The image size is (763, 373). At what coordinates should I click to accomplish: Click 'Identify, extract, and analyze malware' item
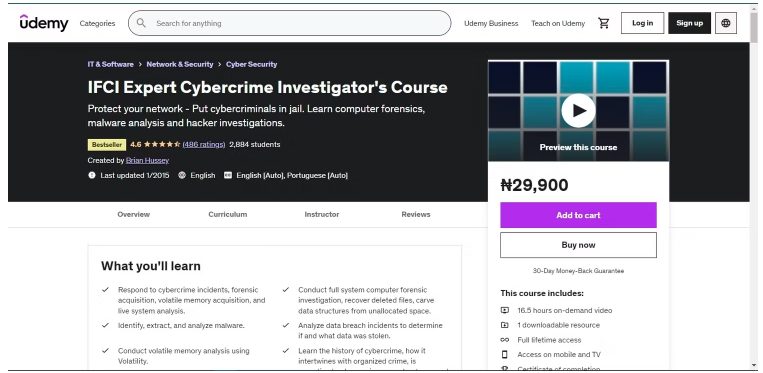pyautogui.click(x=181, y=325)
